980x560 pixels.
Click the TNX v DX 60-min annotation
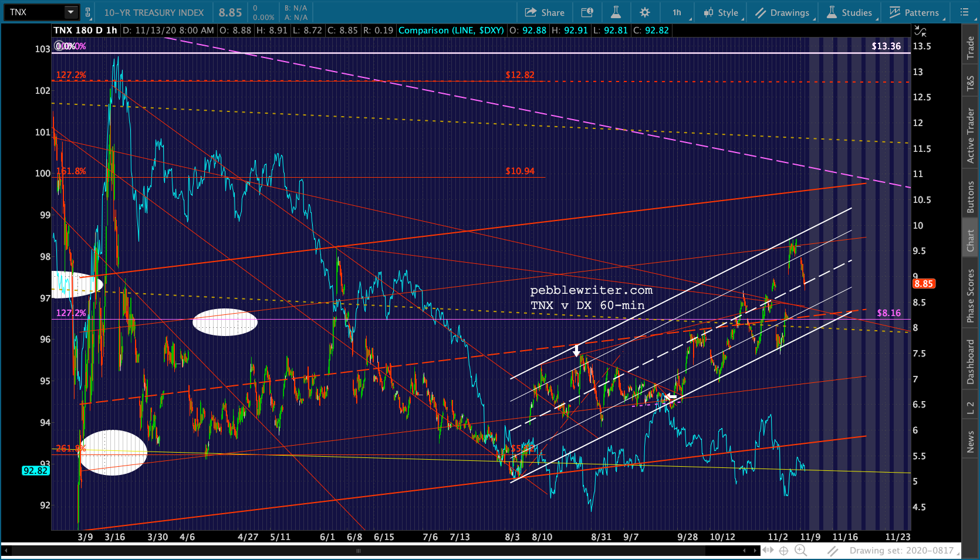587,306
